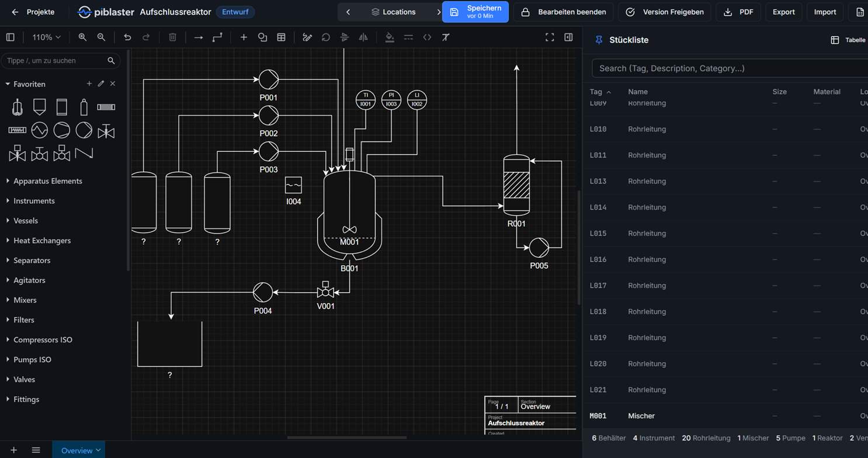868x458 pixels.
Task: Click the Version Freigeben button
Action: [x=665, y=12]
